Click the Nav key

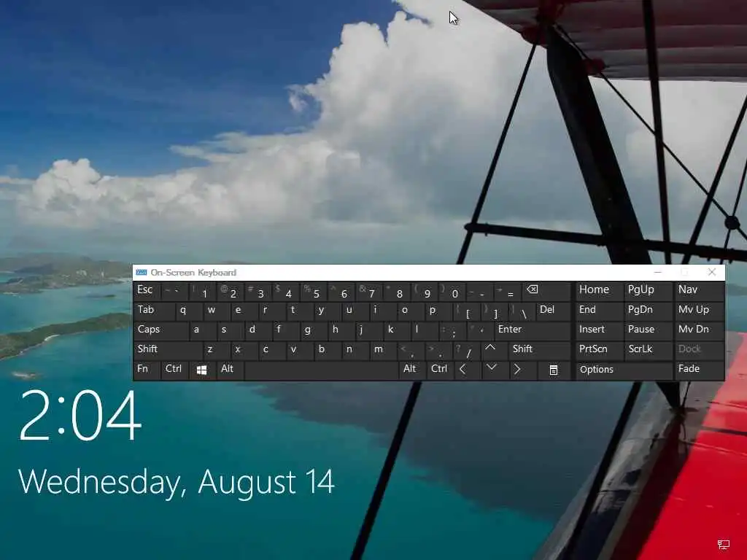point(700,291)
